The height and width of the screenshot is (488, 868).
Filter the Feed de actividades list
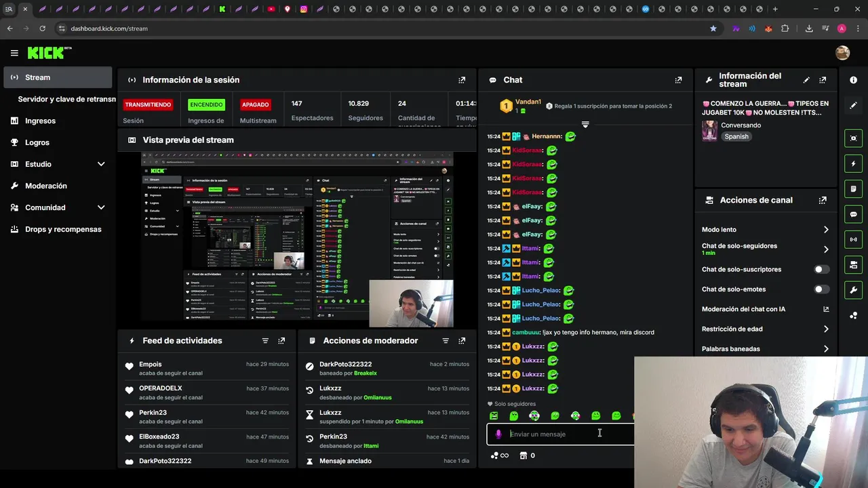tap(265, 341)
